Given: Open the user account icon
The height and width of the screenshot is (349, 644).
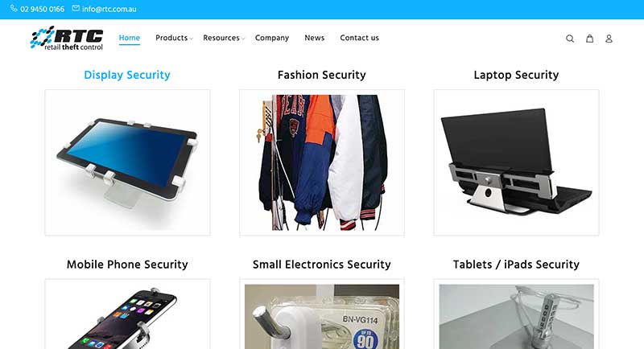Looking at the screenshot, I should [x=609, y=39].
